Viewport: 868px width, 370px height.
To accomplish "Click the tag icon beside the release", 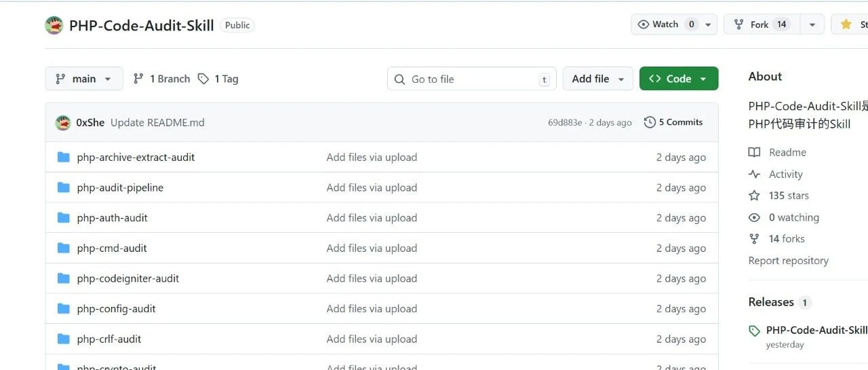I will click(754, 331).
